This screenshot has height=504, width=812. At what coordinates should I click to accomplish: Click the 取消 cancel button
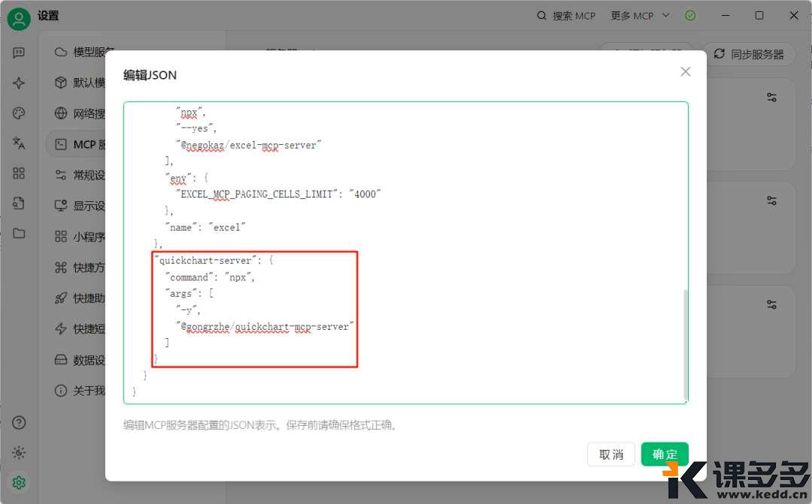[x=611, y=454]
